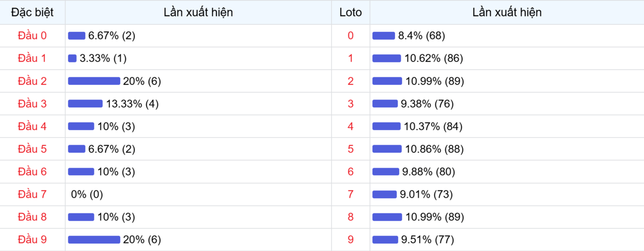Click the Đầu 7 row label
The image size is (644, 251).
32,194
